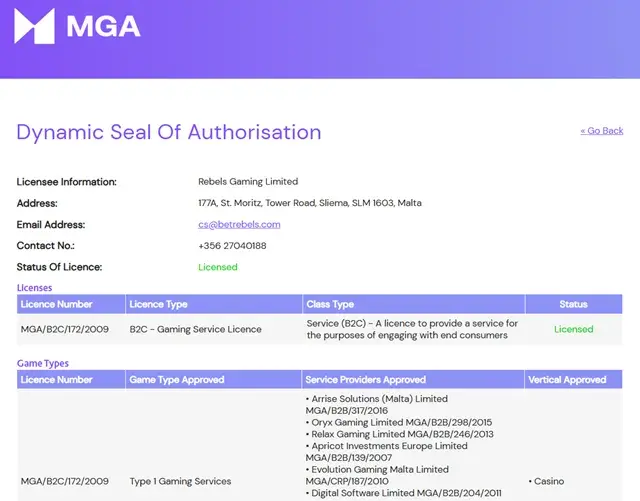The height and width of the screenshot is (501, 640).
Task: Click the Licensee Information label
Action: 67,182
